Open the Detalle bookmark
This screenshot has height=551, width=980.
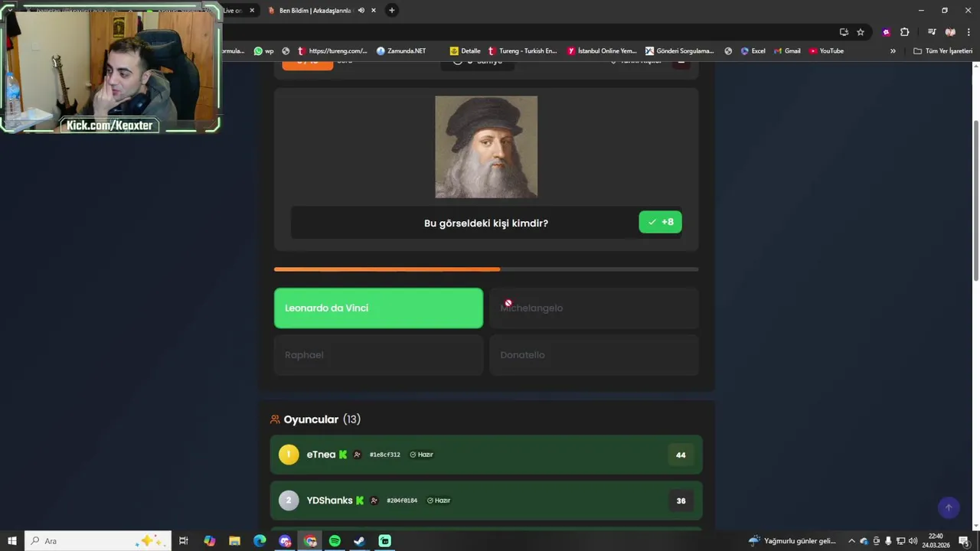[x=465, y=51]
